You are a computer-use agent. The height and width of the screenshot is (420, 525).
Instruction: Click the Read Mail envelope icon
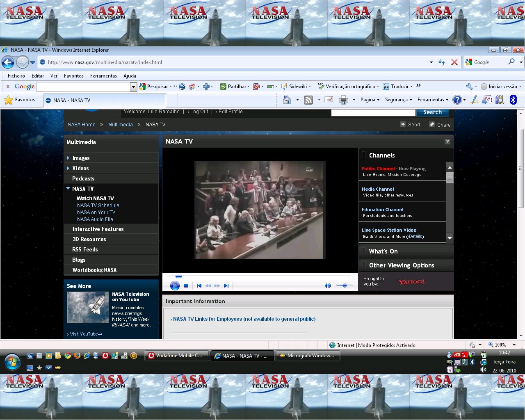329,99
